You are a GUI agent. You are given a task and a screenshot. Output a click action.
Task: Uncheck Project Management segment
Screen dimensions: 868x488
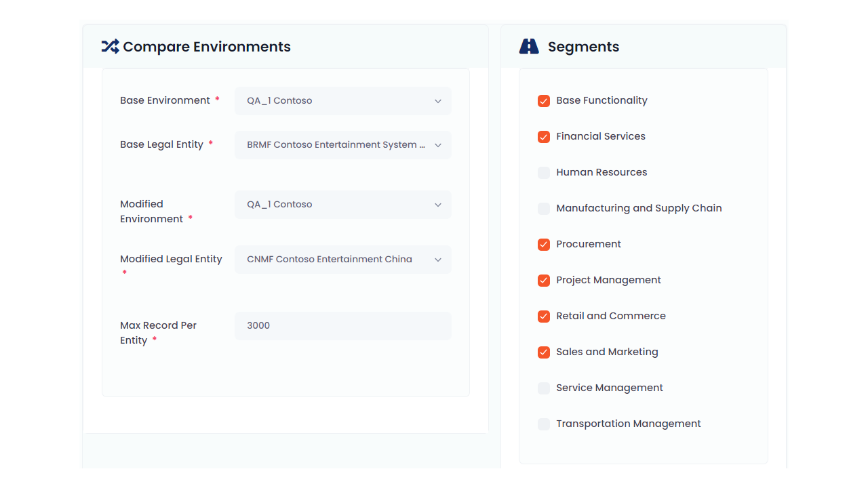coord(544,281)
